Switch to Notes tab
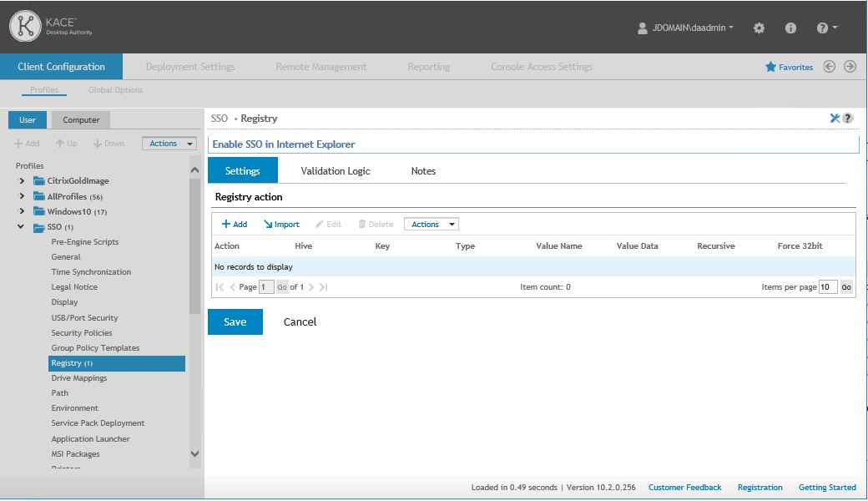Viewport: 868px width, 501px height. pos(423,171)
